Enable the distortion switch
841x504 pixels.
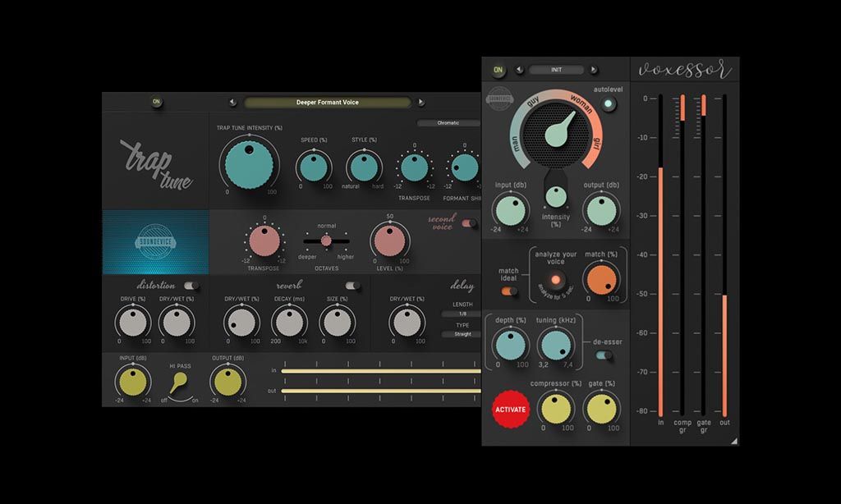click(191, 285)
